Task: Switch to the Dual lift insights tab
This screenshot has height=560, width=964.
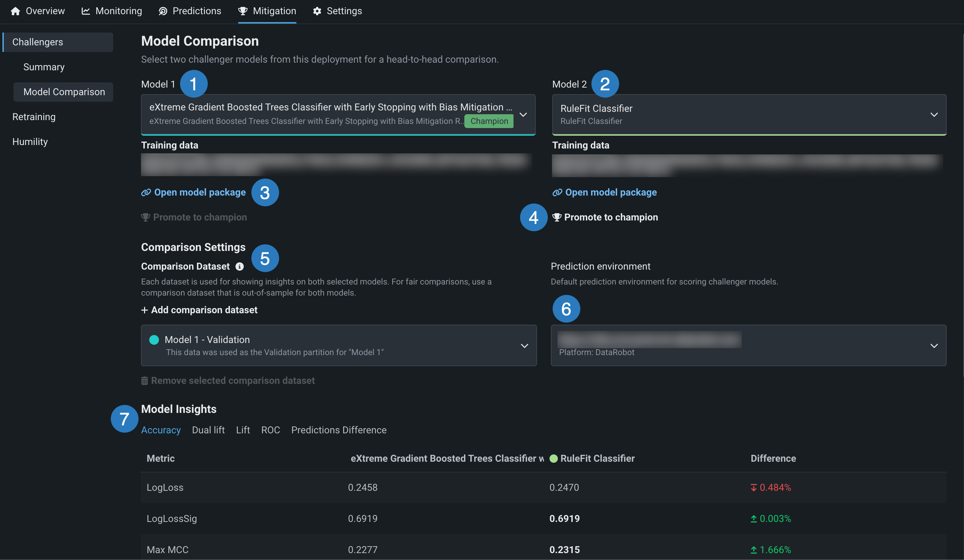Action: (x=208, y=430)
